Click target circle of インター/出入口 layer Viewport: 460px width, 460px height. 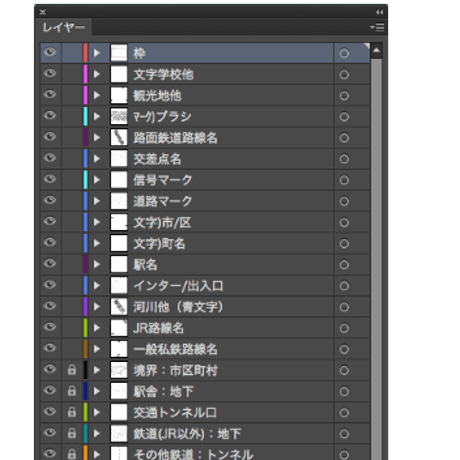pos(344,286)
